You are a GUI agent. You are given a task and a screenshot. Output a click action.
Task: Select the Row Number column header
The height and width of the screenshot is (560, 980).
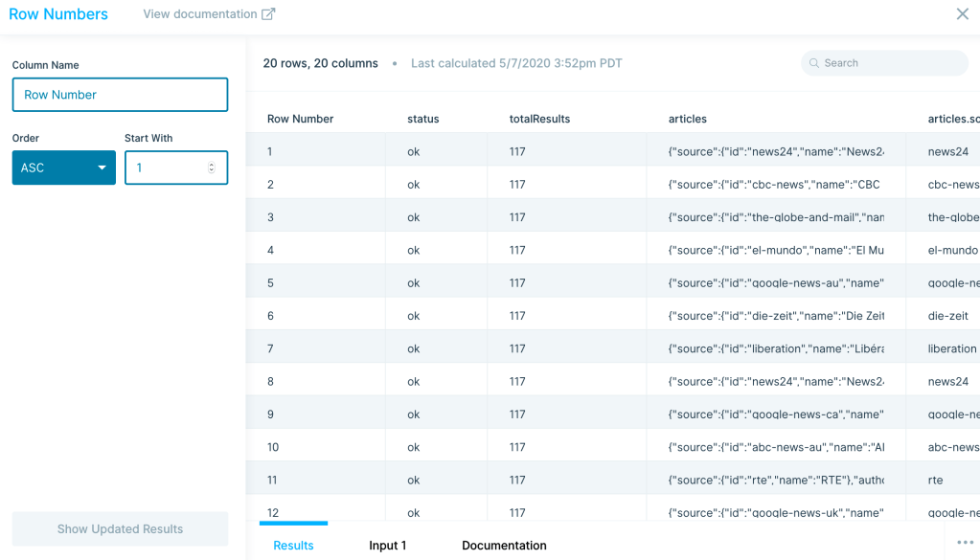point(300,119)
